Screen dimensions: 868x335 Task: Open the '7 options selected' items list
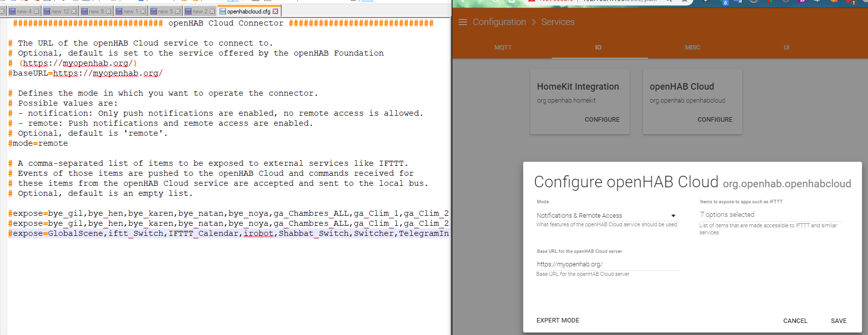771,214
